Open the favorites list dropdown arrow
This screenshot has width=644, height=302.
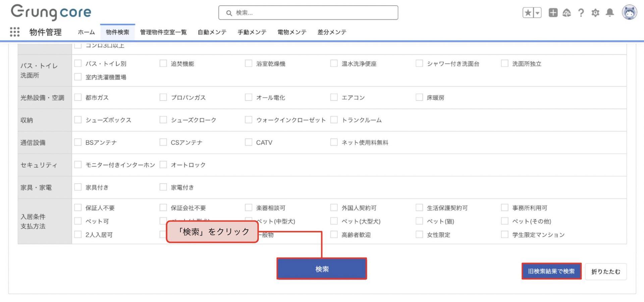coord(537,13)
